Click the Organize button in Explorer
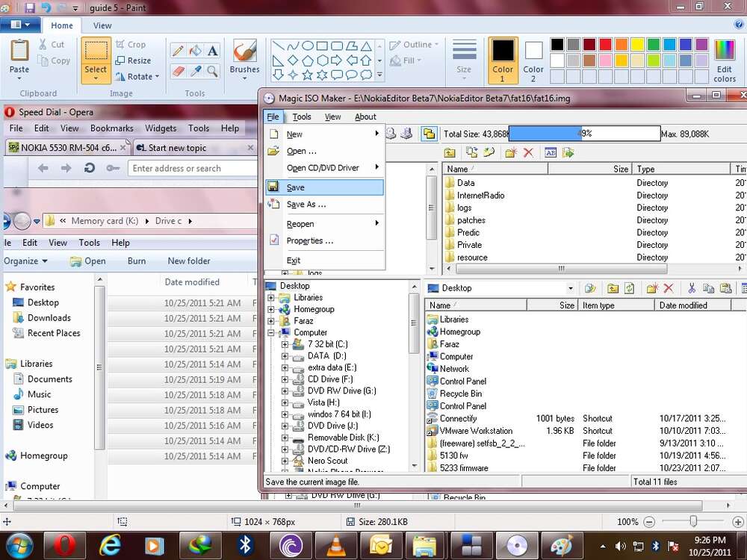 point(25,261)
